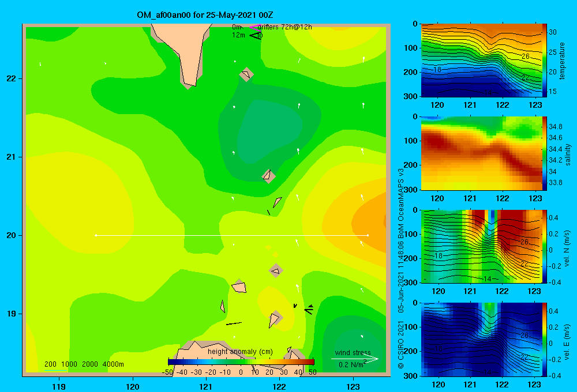
Task: Click the salinity color scale bar
Action: (x=545, y=153)
